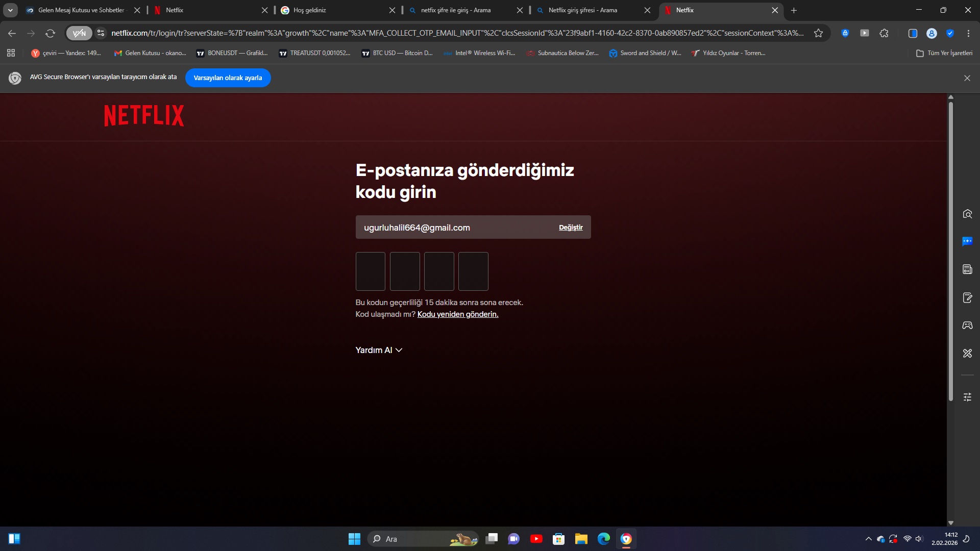Click the fourth code digit box

[x=473, y=271]
